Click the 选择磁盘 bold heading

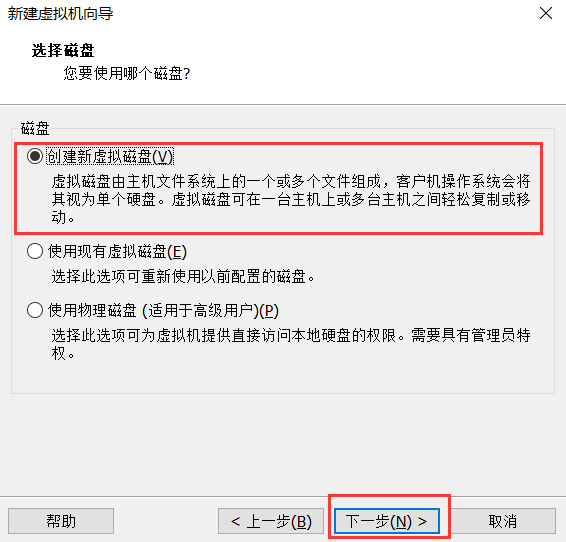tap(63, 50)
